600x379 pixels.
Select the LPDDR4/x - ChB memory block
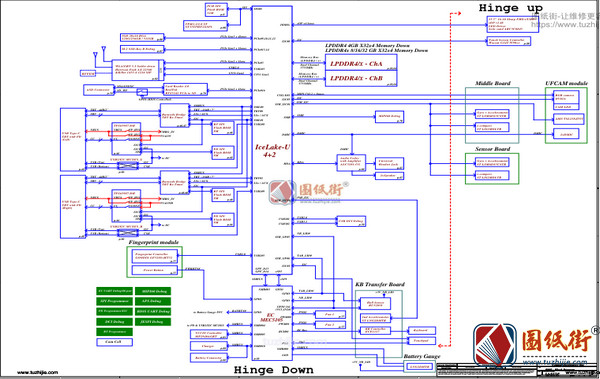tap(361, 78)
